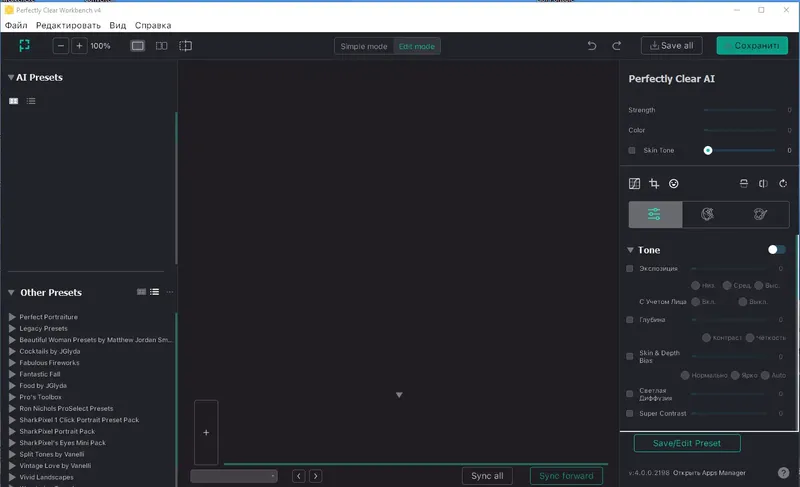The image size is (800, 487).
Task: Collapse the Tone section
Action: point(631,250)
